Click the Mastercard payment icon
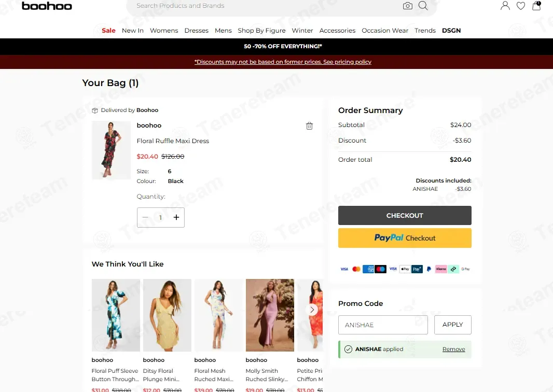Screen dimensions: 553x392 tap(356, 269)
